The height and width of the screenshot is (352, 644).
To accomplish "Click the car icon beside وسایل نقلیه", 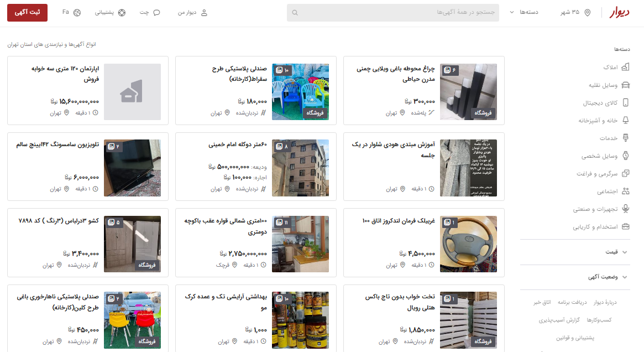I will 626,85.
